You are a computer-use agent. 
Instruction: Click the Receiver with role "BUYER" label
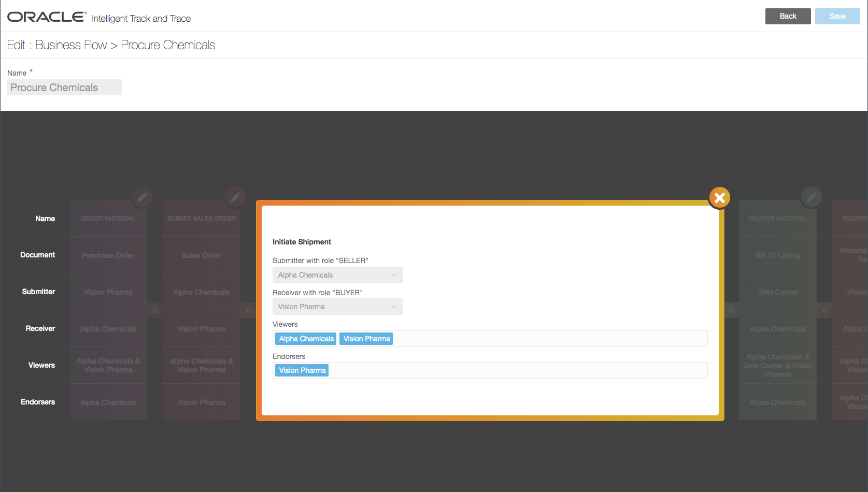click(317, 293)
